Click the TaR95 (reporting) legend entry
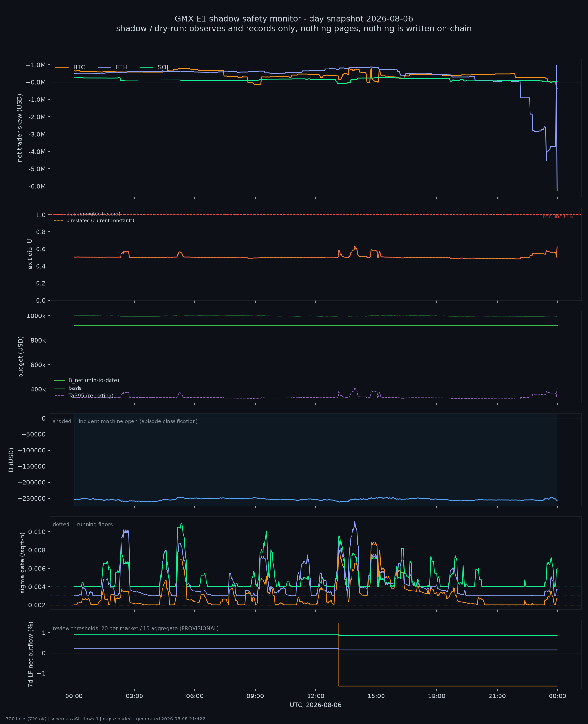Viewport: 588px width, 724px height. (84, 396)
